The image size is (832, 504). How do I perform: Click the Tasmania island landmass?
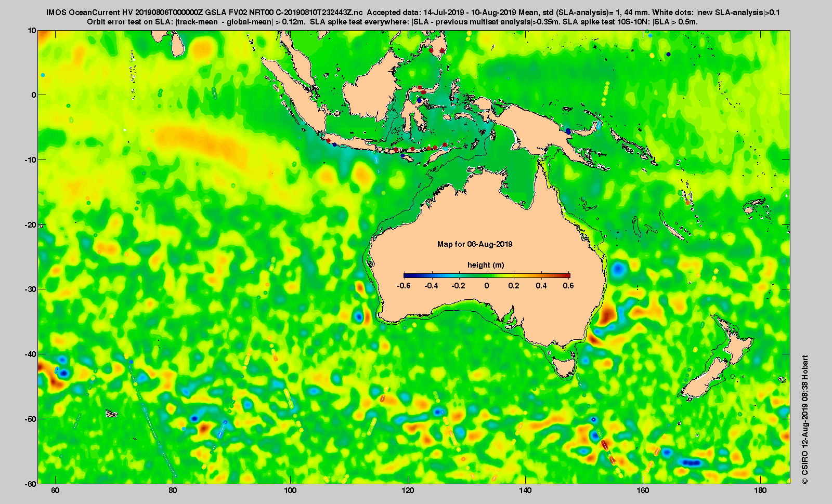(564, 366)
